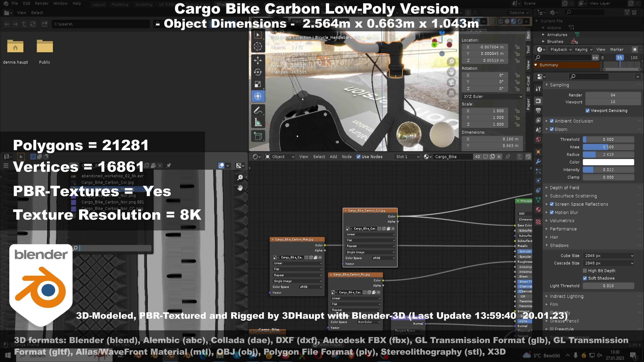Toggle the camera view icon in viewport
Image resolution: width=644 pixels, height=362 pixels.
pyautogui.click(x=451, y=82)
